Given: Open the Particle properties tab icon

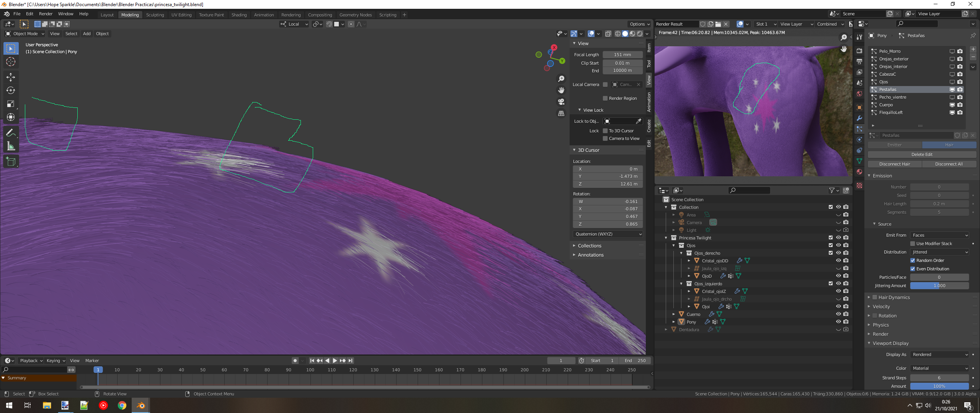Looking at the screenshot, I should pyautogui.click(x=859, y=129).
